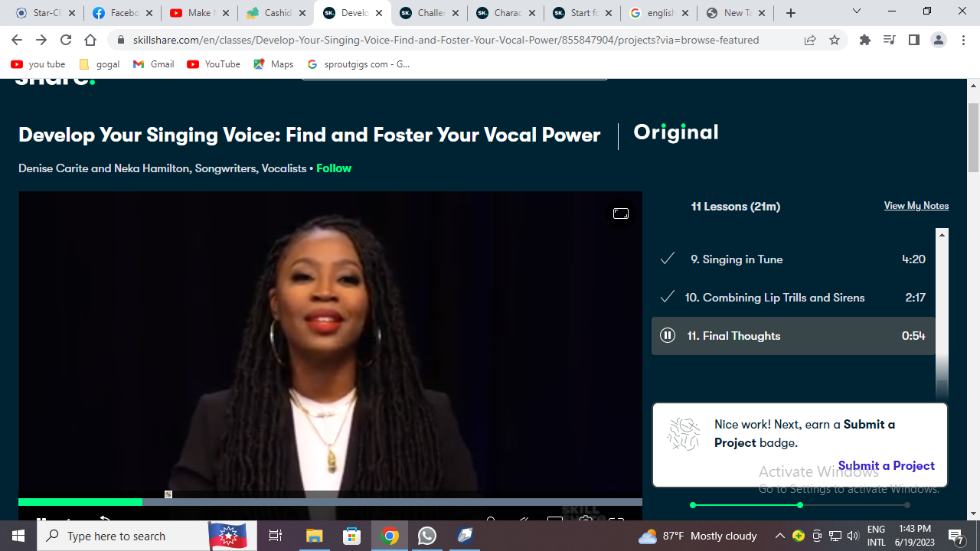Go forward in browser history
Screen dimensions: 980x551
point(41,40)
